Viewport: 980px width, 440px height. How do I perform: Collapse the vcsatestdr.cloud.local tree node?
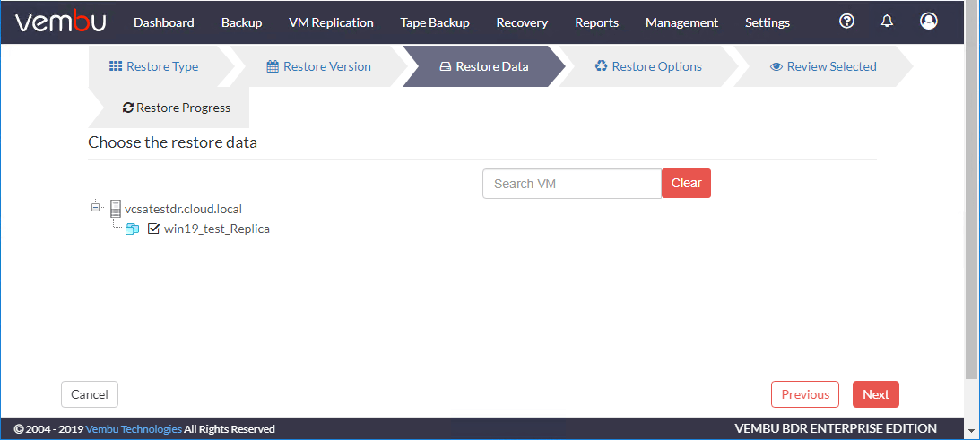[x=96, y=207]
